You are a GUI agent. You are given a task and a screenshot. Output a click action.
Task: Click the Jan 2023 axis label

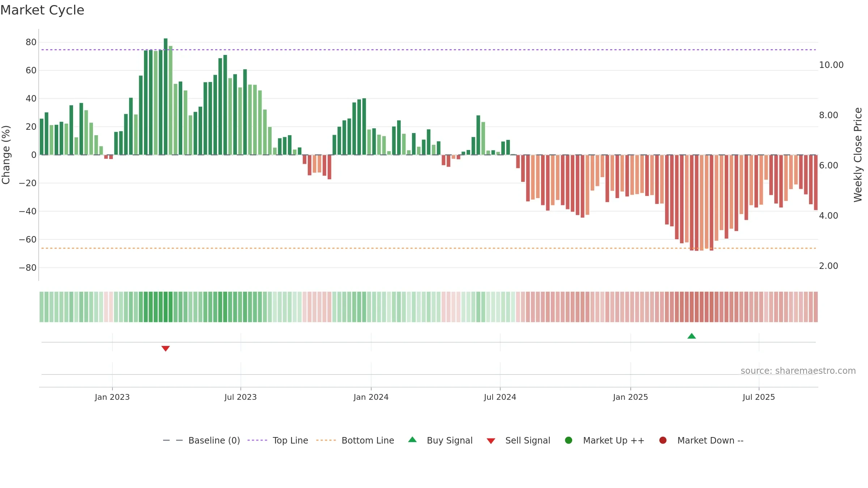[x=112, y=397]
